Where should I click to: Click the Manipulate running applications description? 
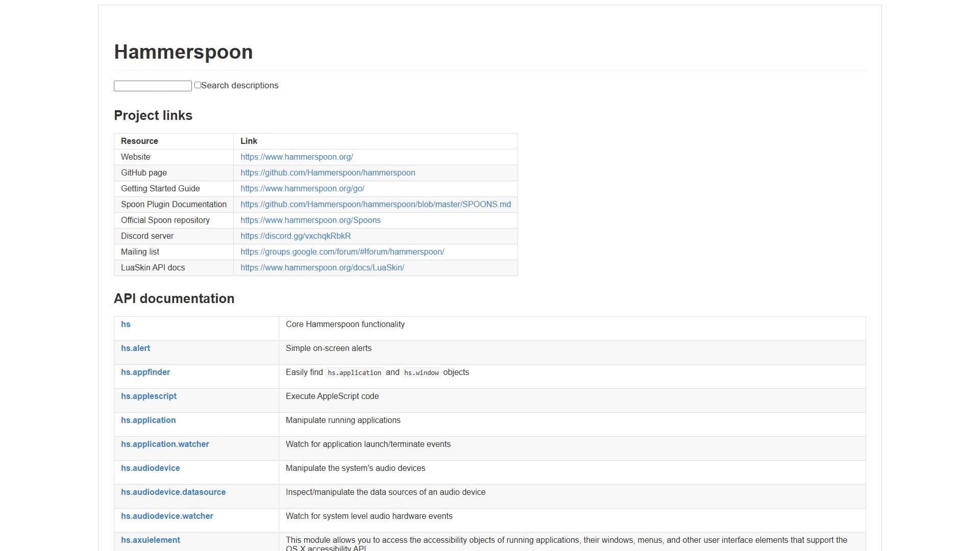point(343,420)
